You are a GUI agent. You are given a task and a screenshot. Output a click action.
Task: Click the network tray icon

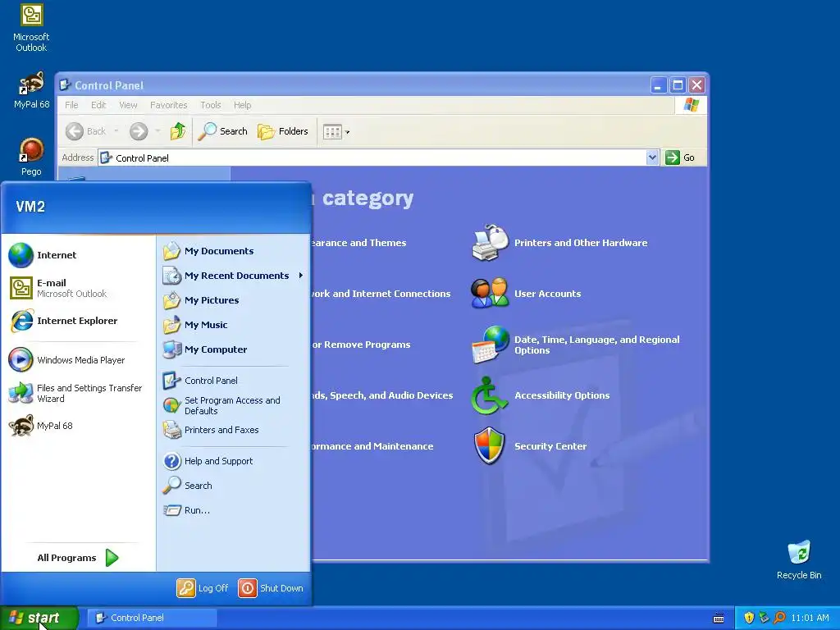click(x=764, y=618)
